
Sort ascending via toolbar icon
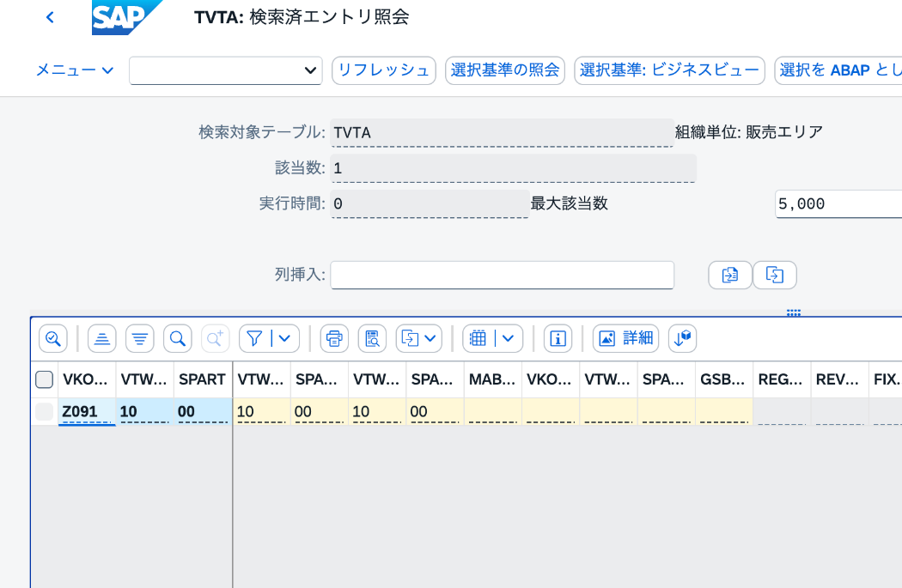102,338
